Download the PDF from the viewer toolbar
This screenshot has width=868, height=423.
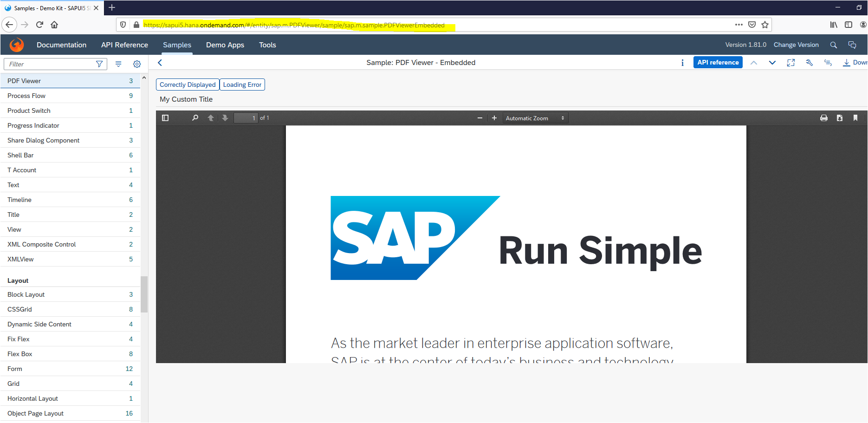click(x=840, y=118)
